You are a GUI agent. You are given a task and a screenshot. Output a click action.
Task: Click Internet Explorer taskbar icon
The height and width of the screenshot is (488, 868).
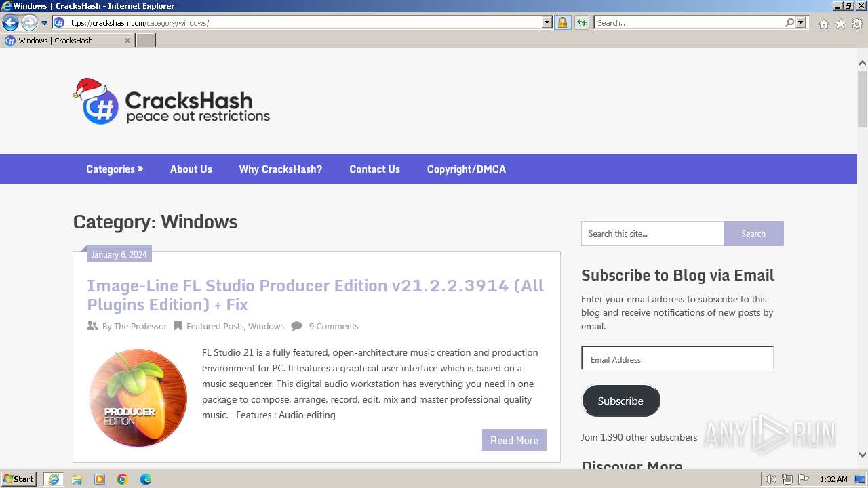tap(53, 479)
